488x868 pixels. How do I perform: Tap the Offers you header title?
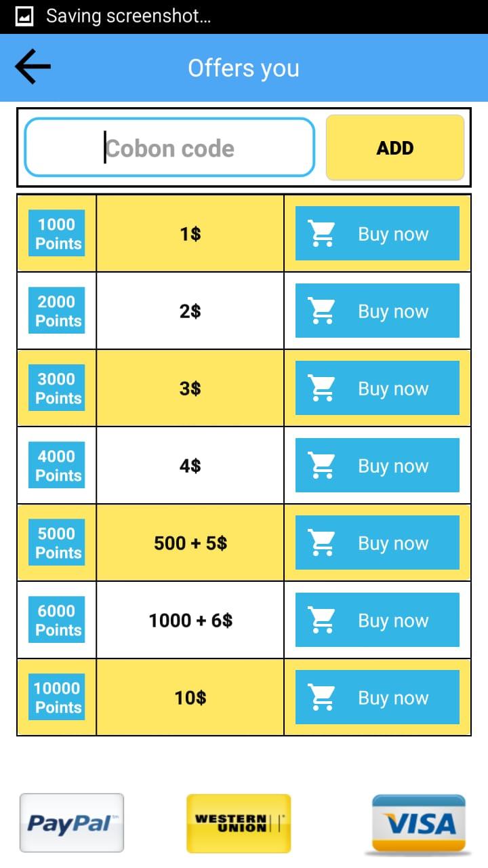(243, 68)
